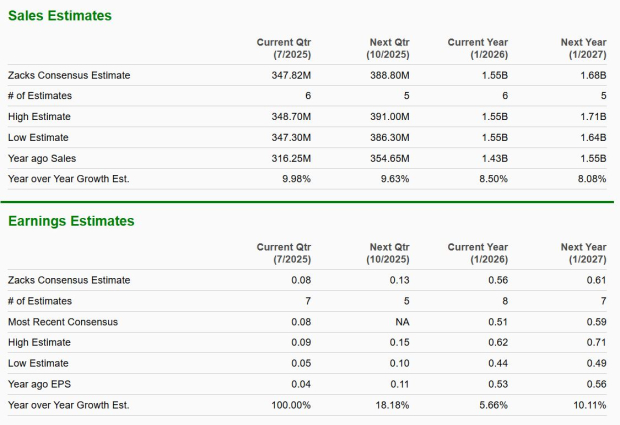Click Next Year (1/2027) header in Earnings table
This screenshot has height=425, width=620.
click(x=583, y=253)
